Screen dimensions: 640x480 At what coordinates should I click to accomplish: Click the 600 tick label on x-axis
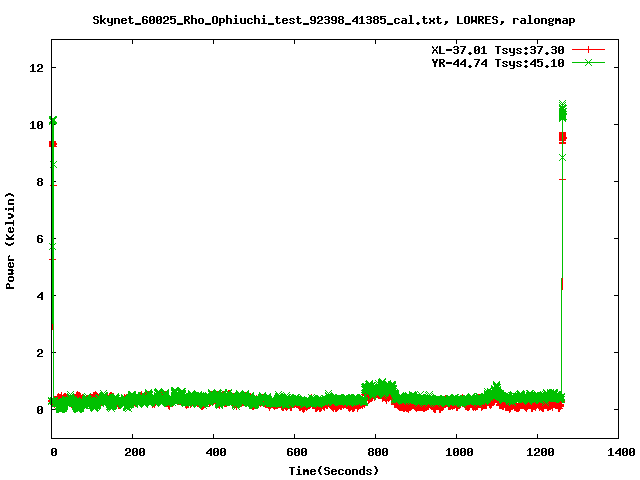click(295, 452)
